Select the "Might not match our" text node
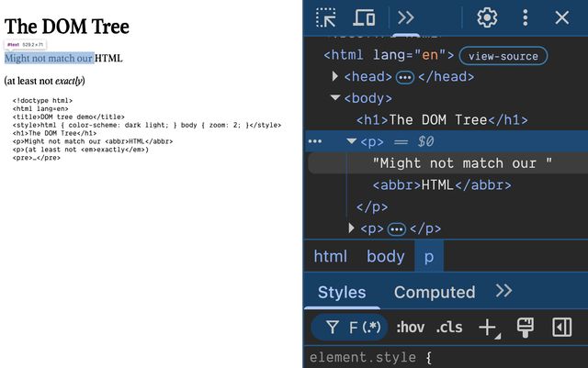This screenshot has height=368, width=588. [462, 163]
